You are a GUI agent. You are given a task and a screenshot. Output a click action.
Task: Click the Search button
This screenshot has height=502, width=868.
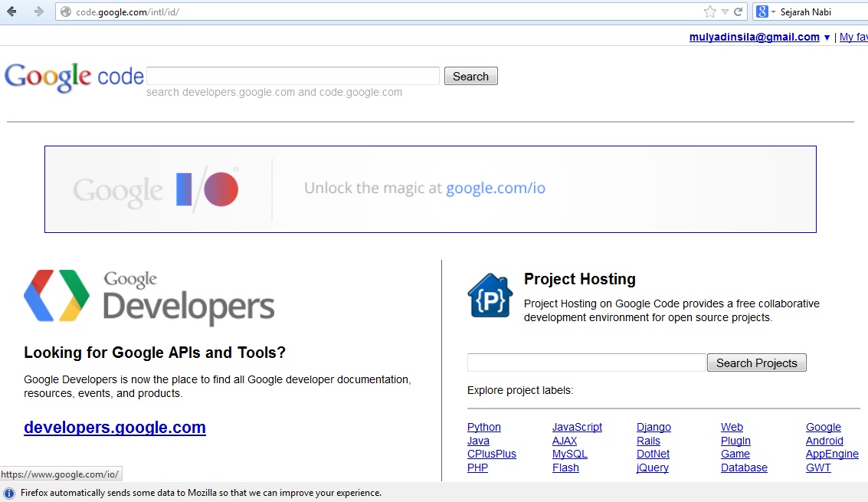click(470, 76)
